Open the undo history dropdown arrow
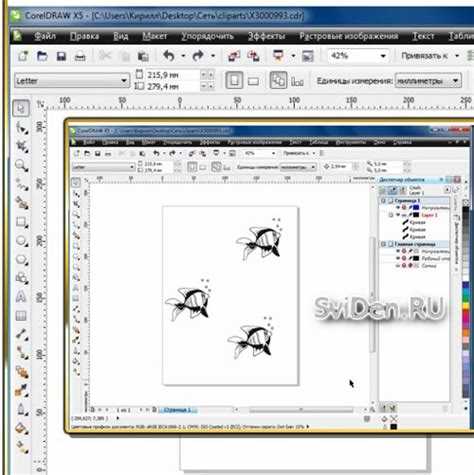Image resolution: width=474 pixels, height=475 pixels. click(183, 56)
